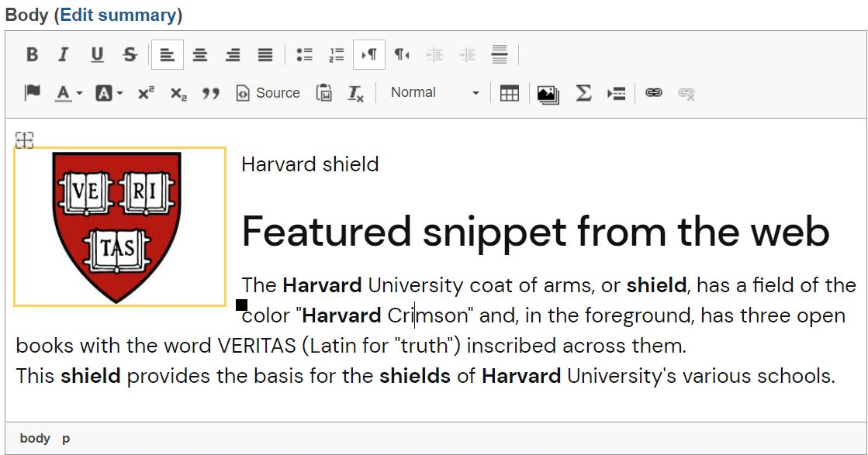868x455 pixels.
Task: Toggle Underline formatting
Action: click(98, 55)
